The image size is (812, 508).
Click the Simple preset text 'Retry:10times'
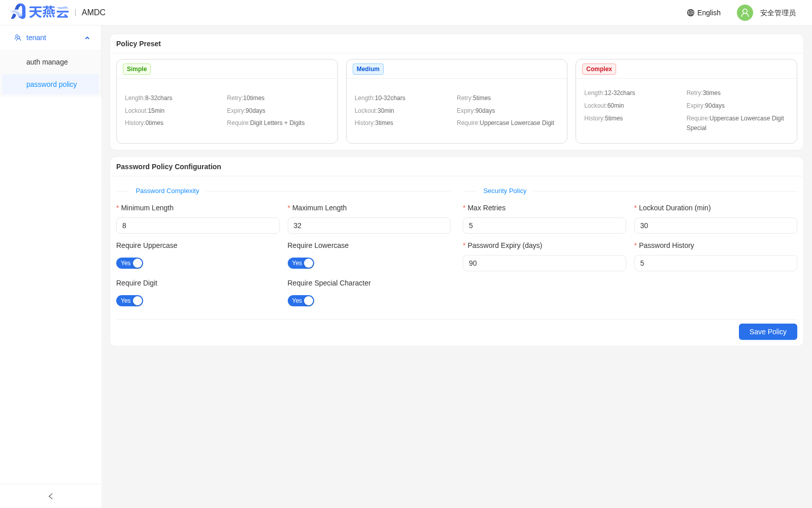246,98
